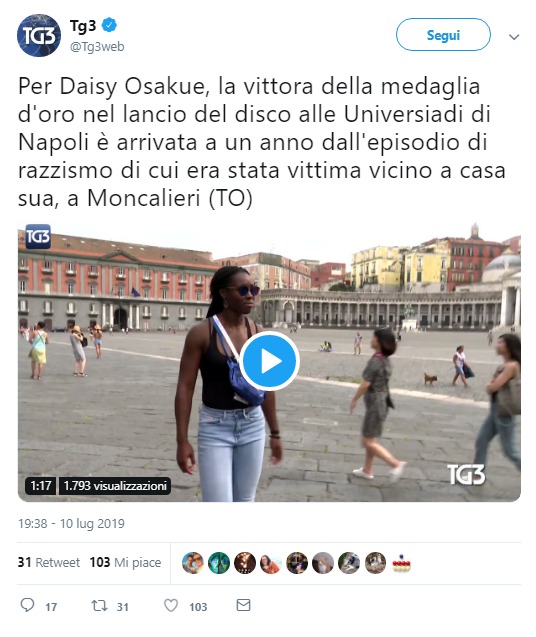The height and width of the screenshot is (637, 536).
Task: Like the tweet with the heart icon
Action: click(x=171, y=606)
